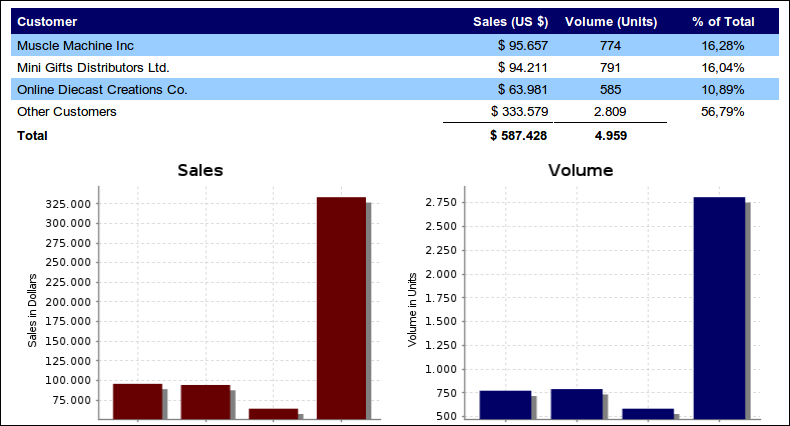Click the 16,28% percentage cell
The width and height of the screenshot is (790, 426).
tap(722, 46)
